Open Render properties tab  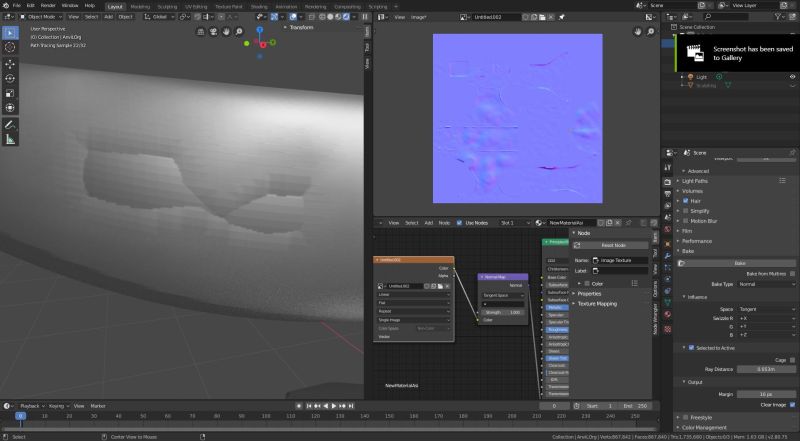[667, 182]
